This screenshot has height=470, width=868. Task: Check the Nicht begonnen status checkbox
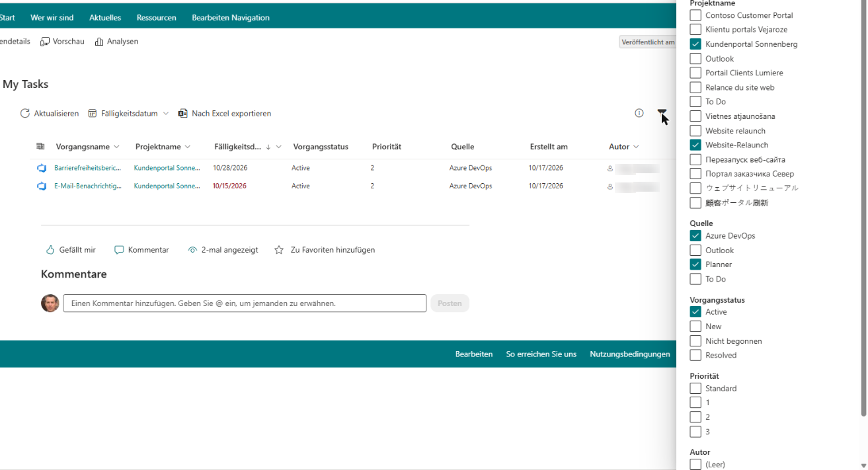click(695, 341)
